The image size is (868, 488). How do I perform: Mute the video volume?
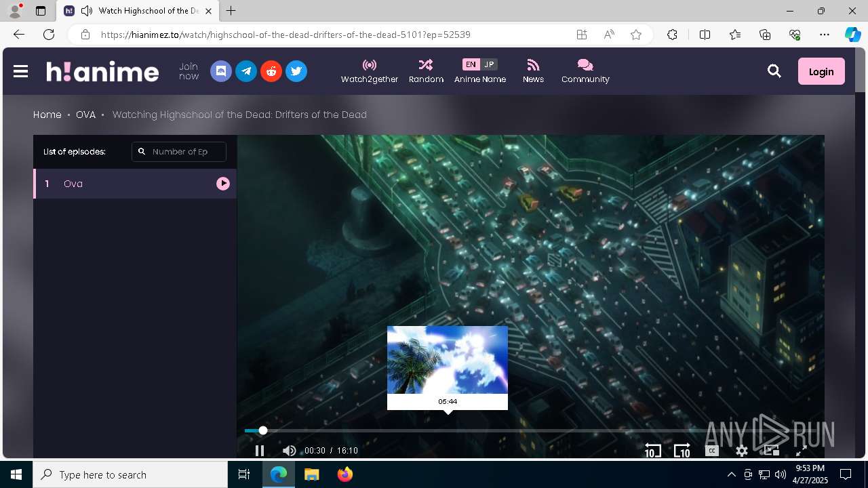pyautogui.click(x=289, y=451)
